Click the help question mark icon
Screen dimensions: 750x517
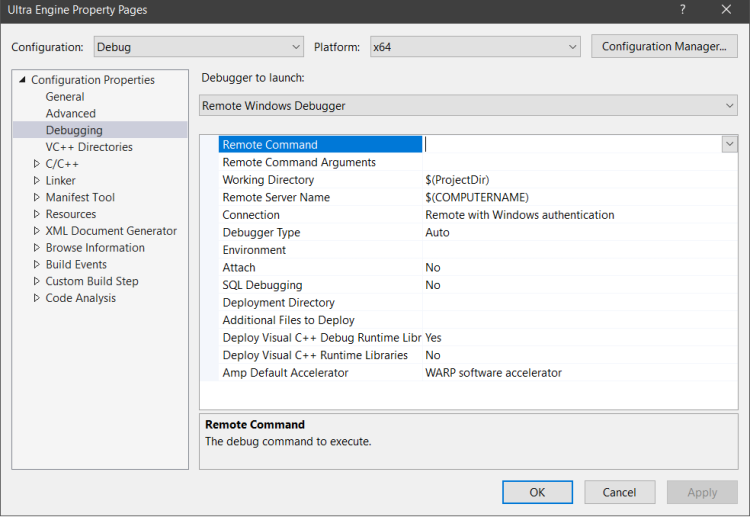pos(683,10)
